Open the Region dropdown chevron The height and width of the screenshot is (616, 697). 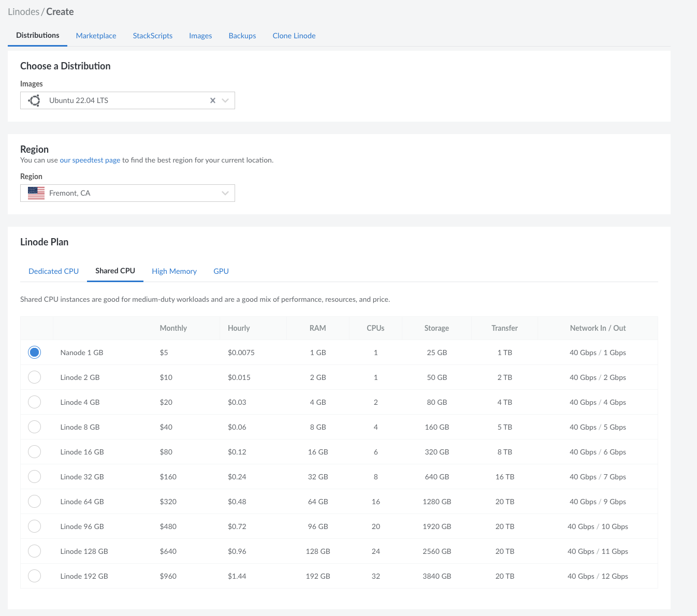(225, 193)
